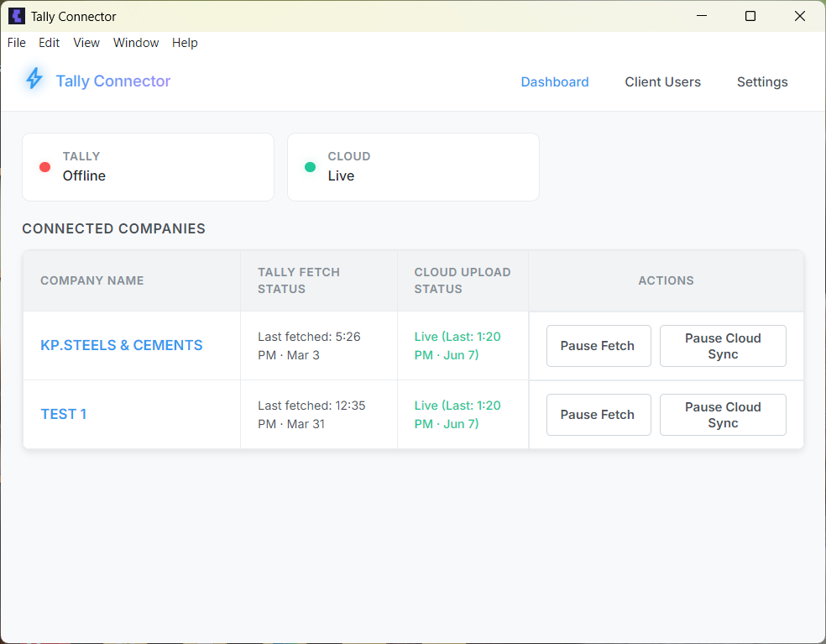The width and height of the screenshot is (826, 644).
Task: Pause Fetch for KP.STEELS & CEMENTS
Action: pyautogui.click(x=599, y=346)
